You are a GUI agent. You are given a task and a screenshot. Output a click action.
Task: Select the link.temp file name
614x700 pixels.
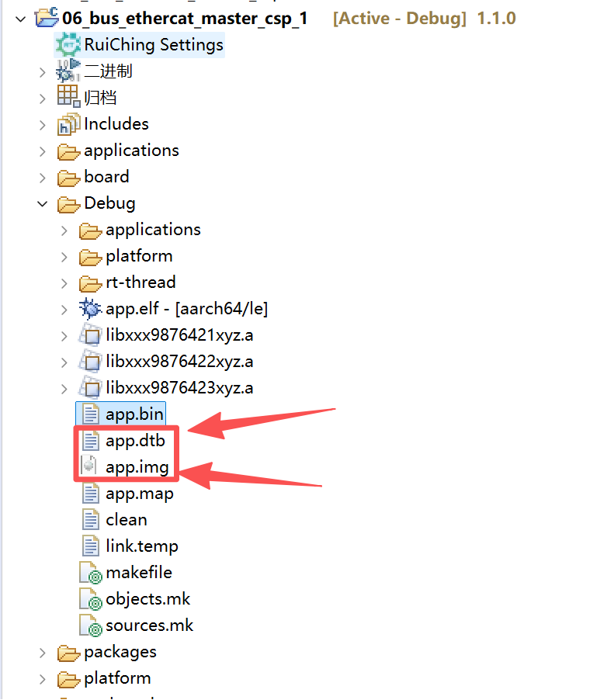click(142, 546)
